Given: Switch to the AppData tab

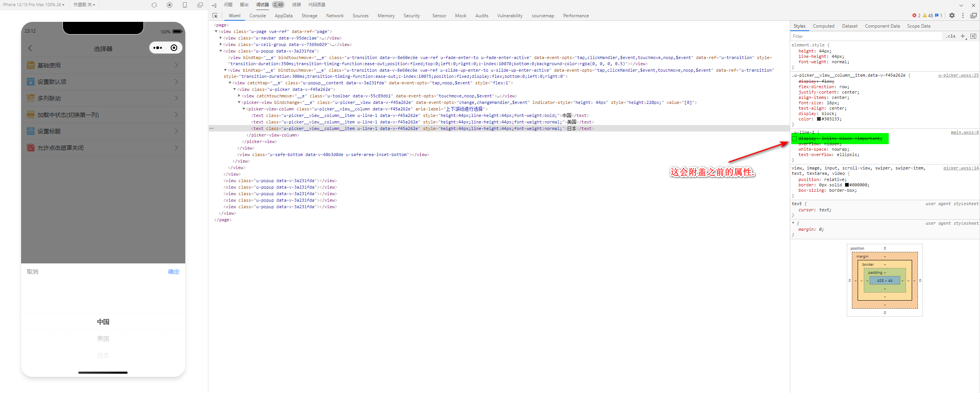Looking at the screenshot, I should pos(283,16).
